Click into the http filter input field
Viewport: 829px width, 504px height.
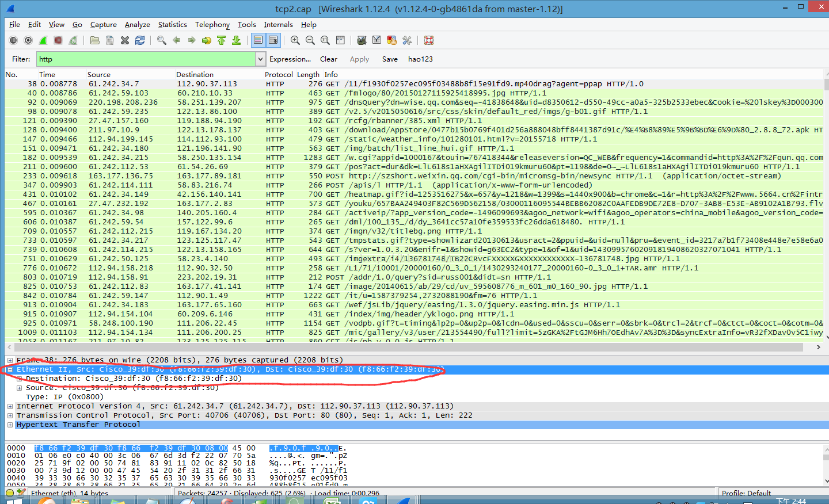[146, 59]
